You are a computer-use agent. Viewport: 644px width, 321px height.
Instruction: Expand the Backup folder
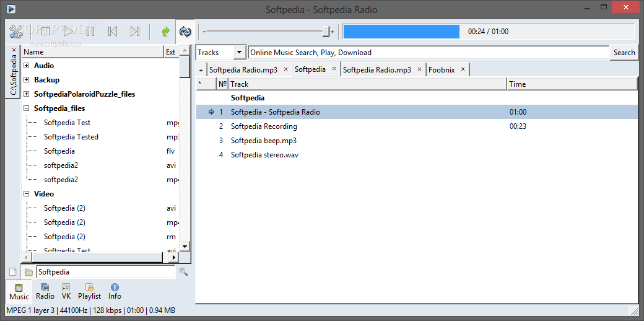pos(26,80)
